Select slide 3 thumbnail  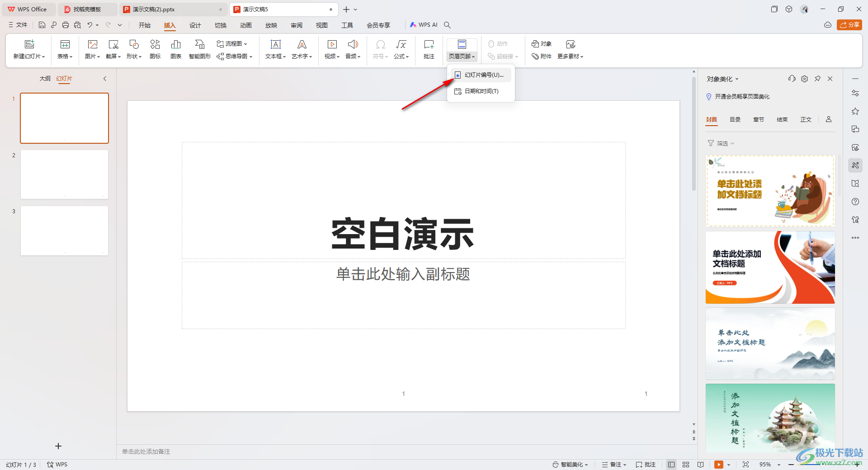coord(64,230)
